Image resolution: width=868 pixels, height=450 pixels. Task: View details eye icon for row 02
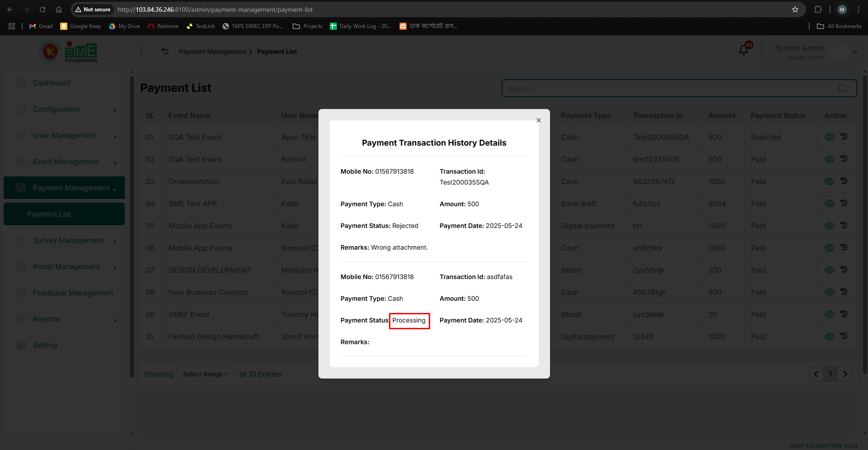tap(829, 159)
